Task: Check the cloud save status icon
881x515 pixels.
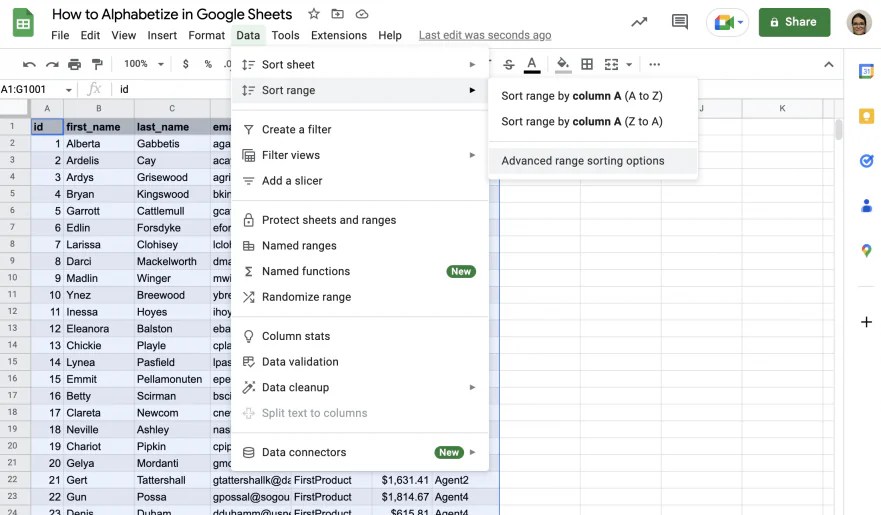Action: tap(362, 14)
